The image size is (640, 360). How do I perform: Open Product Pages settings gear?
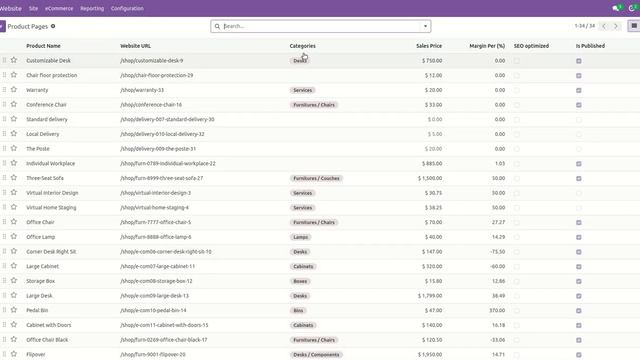pyautogui.click(x=53, y=26)
